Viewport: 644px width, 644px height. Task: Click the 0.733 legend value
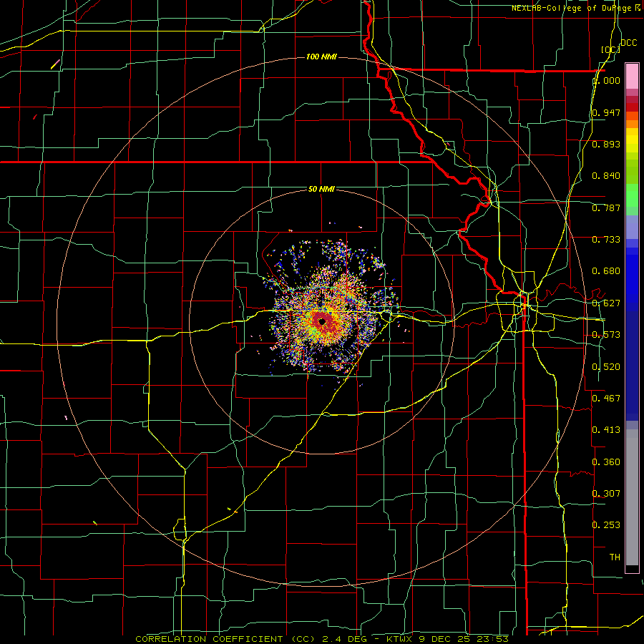pyautogui.click(x=606, y=240)
